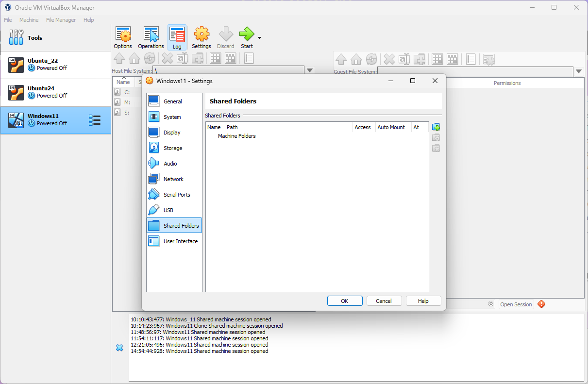Open the USB settings category
This screenshot has width=588, height=384.
click(x=174, y=210)
